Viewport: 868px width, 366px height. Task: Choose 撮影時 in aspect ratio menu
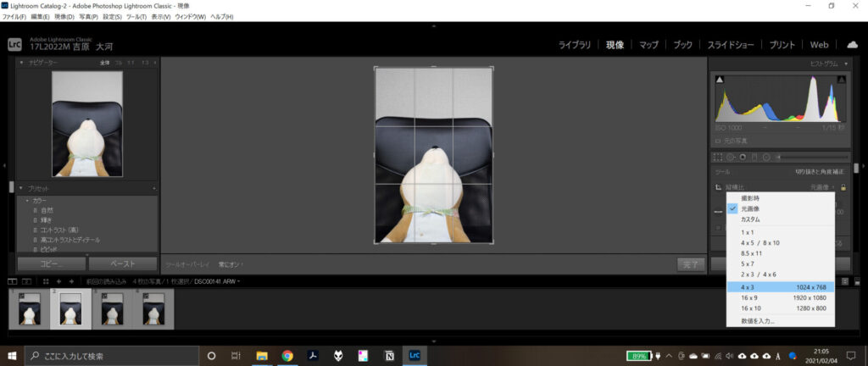[x=780, y=198]
